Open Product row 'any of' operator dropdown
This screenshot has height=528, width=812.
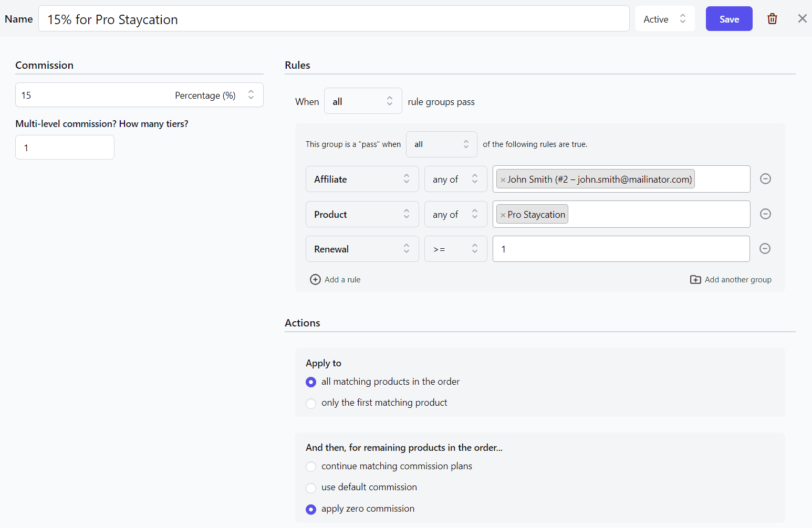456,214
